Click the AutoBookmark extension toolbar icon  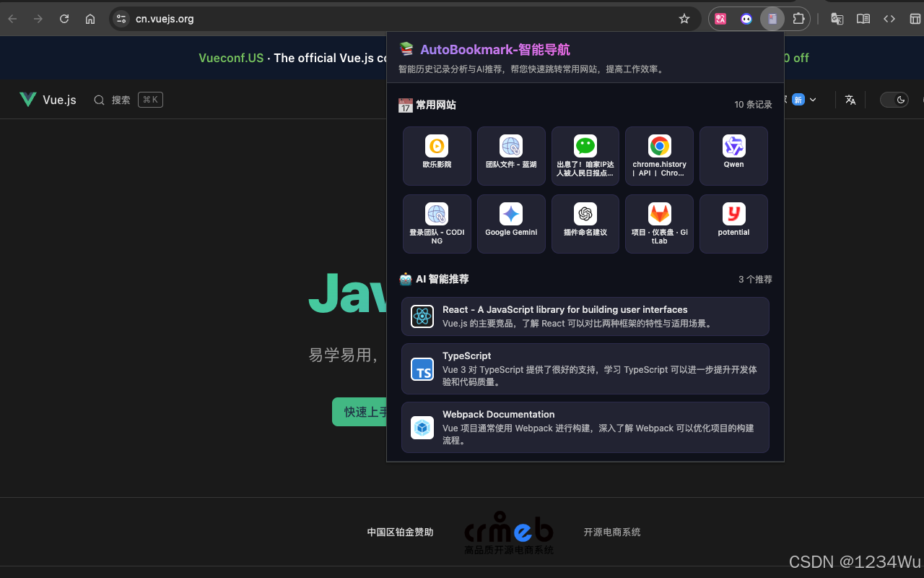click(772, 19)
